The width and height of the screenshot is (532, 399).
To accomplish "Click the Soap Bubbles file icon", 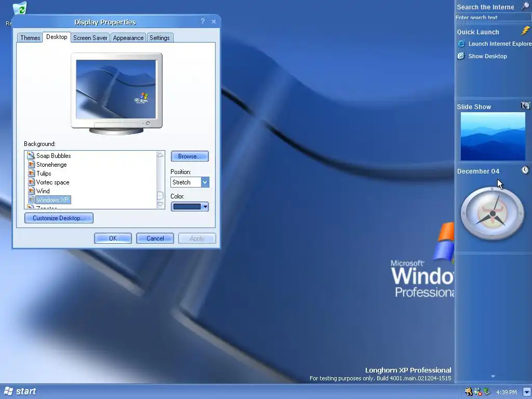I will (31, 155).
